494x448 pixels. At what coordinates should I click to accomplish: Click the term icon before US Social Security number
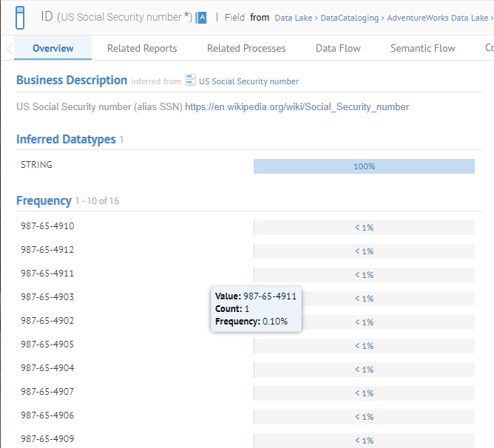191,81
